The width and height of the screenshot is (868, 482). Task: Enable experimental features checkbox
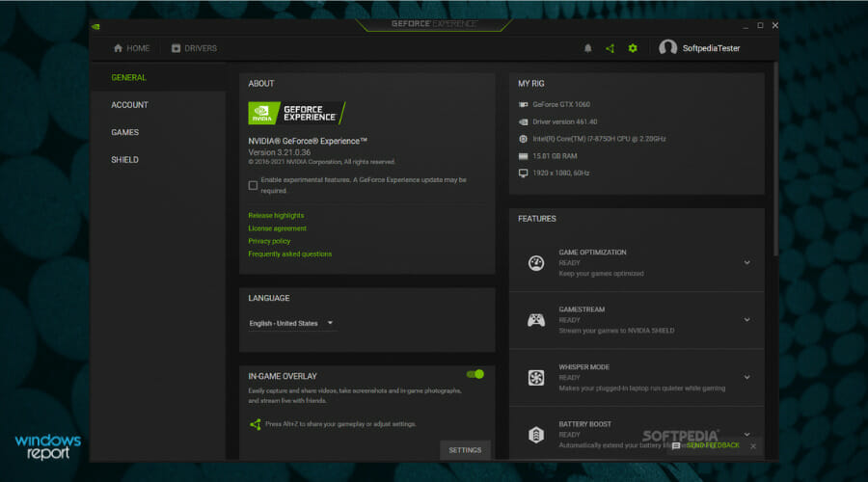click(253, 185)
